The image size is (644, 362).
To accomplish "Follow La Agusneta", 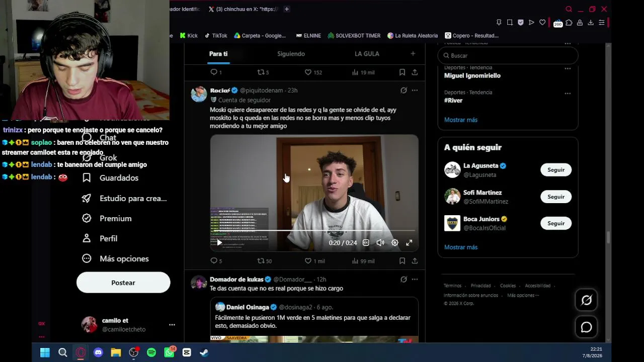I will point(556,170).
